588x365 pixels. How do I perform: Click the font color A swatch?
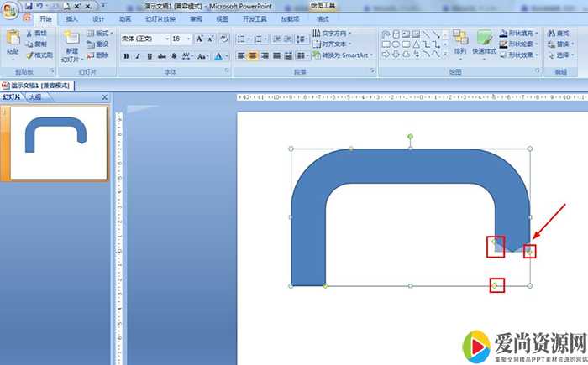216,56
